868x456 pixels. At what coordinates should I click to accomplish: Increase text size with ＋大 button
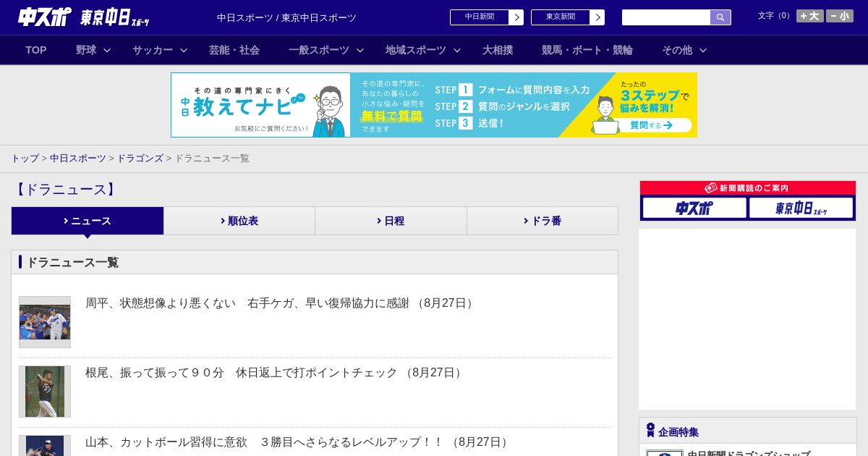click(x=810, y=16)
